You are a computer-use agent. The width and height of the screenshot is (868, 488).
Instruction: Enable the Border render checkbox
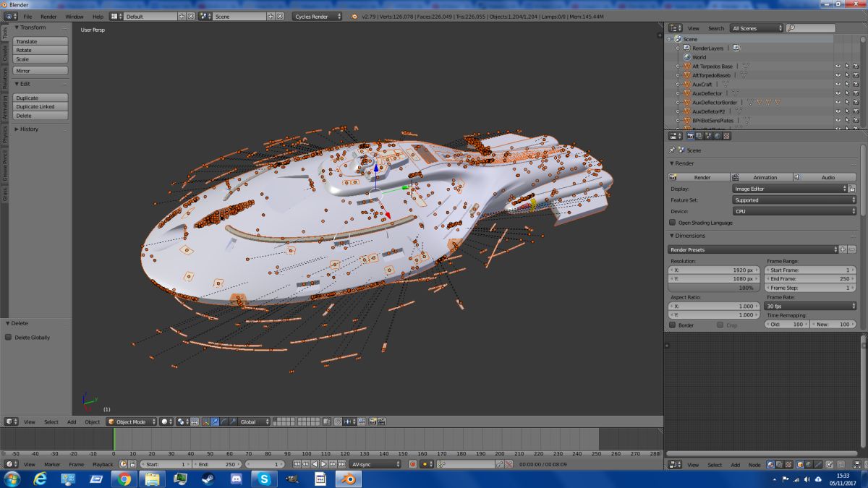pos(673,325)
